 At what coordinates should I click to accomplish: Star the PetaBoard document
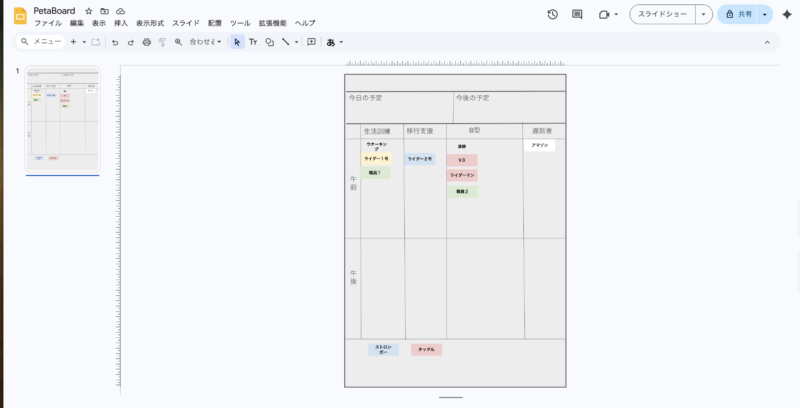pos(89,10)
